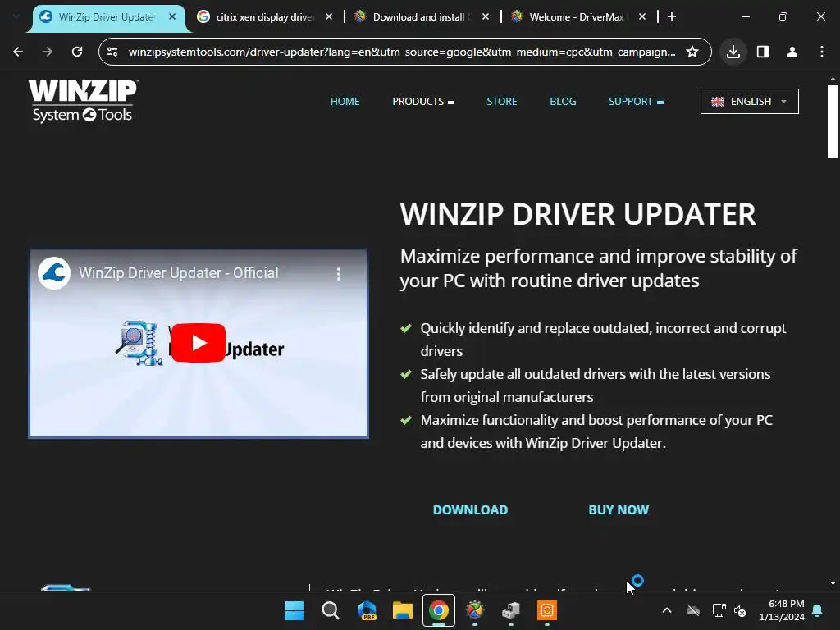Open the clock showing 6:48 PM
The width and height of the screenshot is (840, 630).
[x=782, y=610]
